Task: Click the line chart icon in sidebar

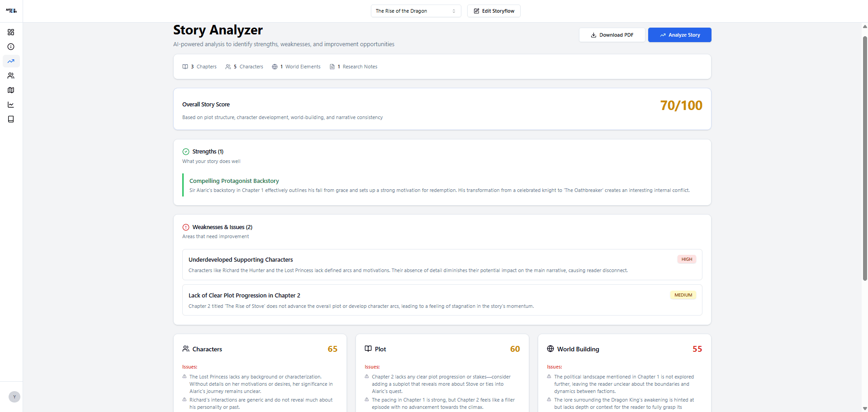Action: coord(11,105)
